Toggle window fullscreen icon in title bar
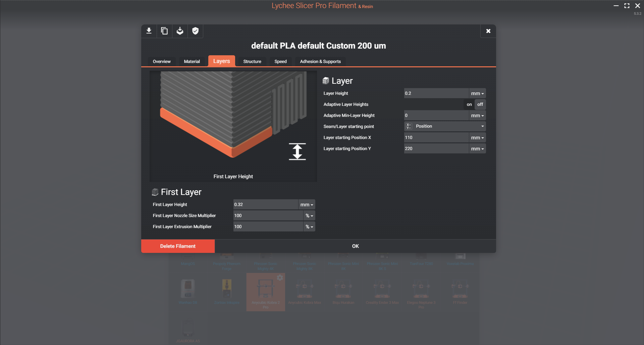 pyautogui.click(x=627, y=6)
